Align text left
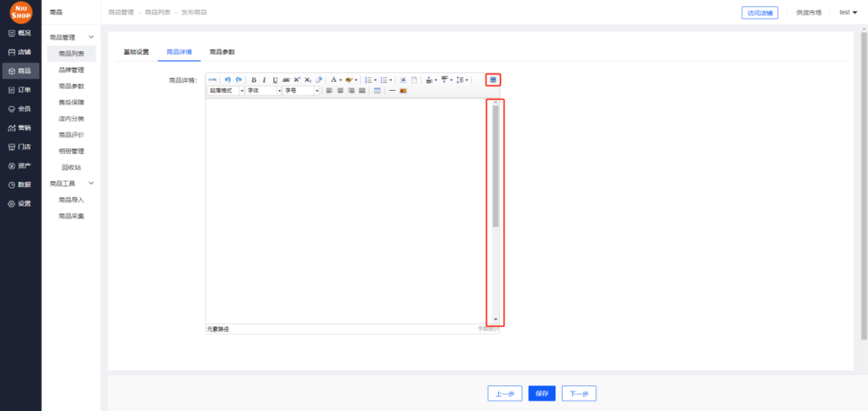Screen dimensions: 868x411 (x=329, y=90)
